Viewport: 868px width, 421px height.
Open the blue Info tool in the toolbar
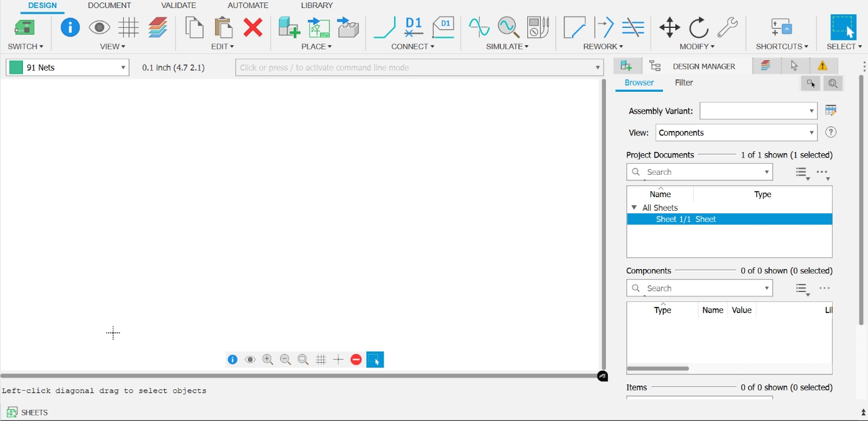click(x=70, y=27)
